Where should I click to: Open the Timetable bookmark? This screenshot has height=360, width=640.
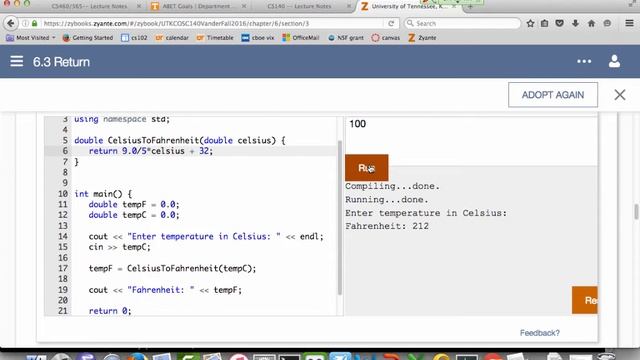click(215, 38)
